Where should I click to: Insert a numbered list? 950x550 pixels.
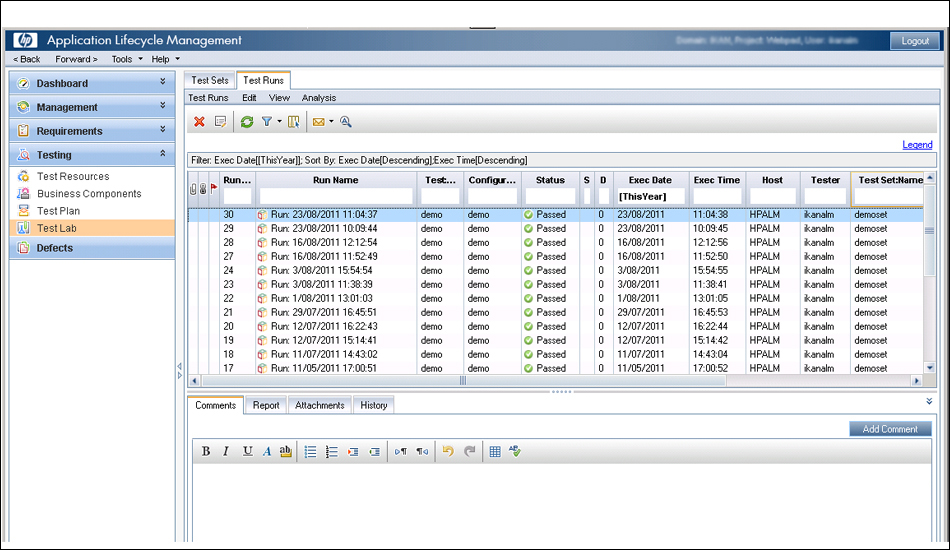pyautogui.click(x=331, y=451)
